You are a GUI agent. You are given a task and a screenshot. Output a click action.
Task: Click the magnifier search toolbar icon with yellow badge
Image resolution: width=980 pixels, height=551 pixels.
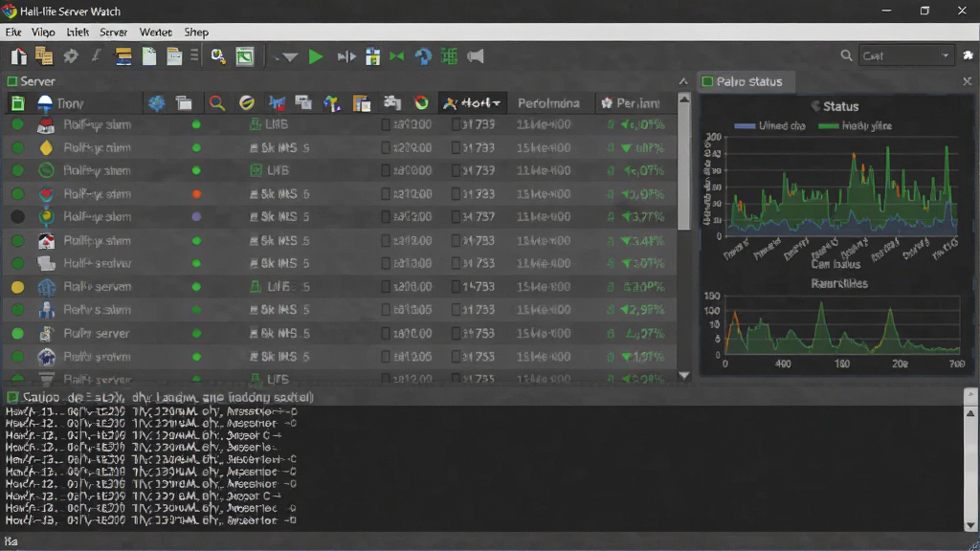217,56
